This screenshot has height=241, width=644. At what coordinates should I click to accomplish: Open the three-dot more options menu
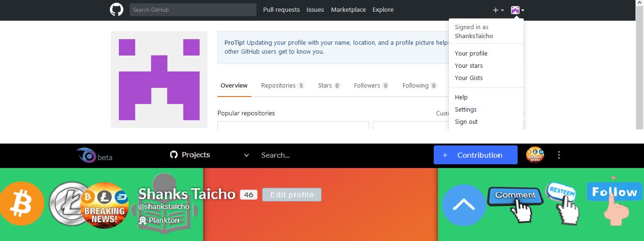tap(559, 155)
